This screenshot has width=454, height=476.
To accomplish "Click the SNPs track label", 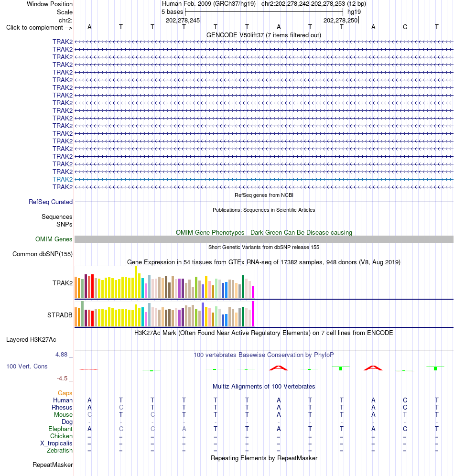I will [65, 224].
